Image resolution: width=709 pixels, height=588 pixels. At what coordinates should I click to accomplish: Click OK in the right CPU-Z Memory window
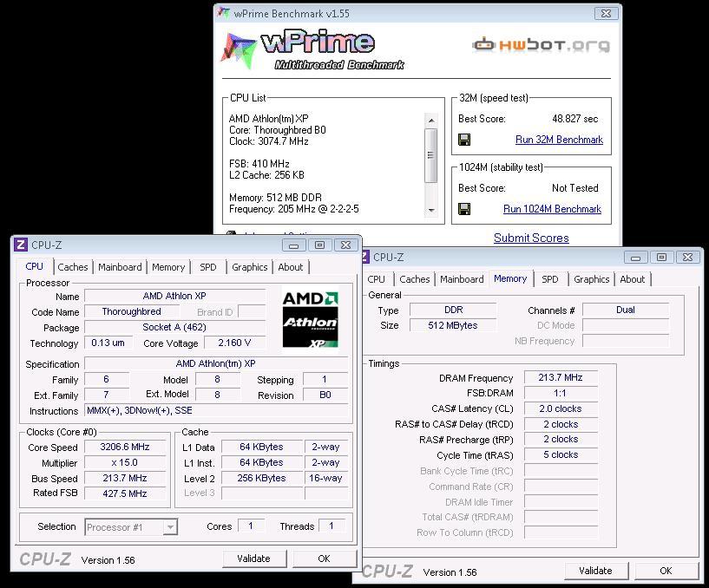(666, 571)
